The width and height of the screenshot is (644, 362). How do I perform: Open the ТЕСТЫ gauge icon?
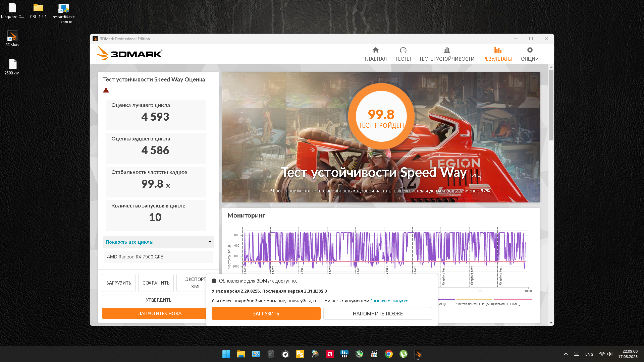403,50
